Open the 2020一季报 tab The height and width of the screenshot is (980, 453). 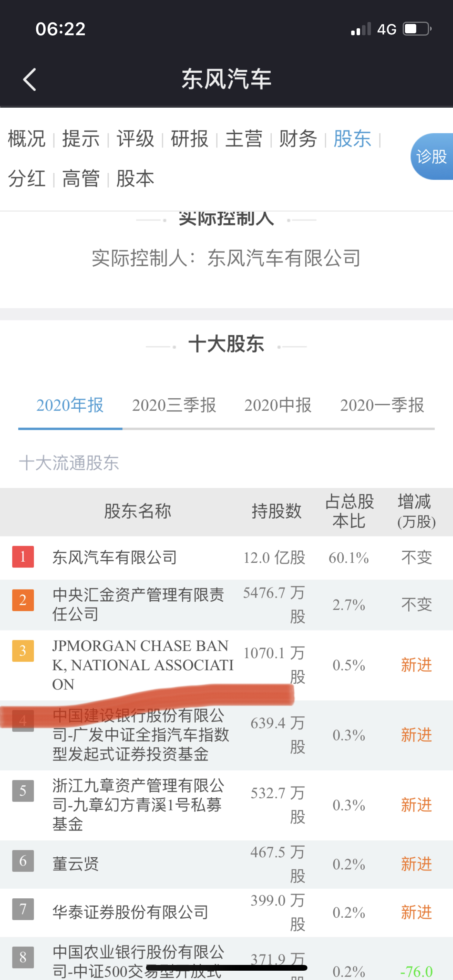point(382,405)
